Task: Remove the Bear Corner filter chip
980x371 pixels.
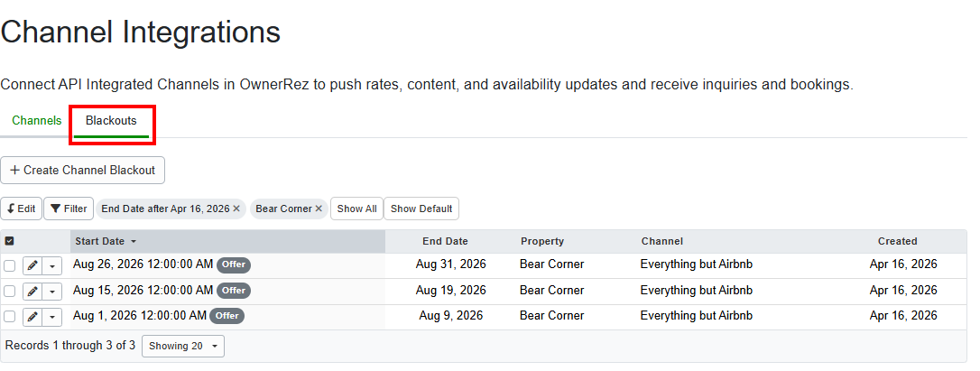Action: [319, 209]
